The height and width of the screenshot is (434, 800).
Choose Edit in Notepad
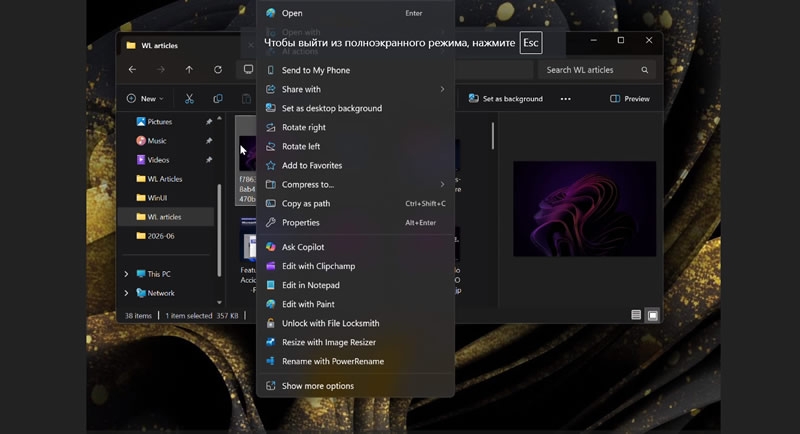tap(355, 285)
